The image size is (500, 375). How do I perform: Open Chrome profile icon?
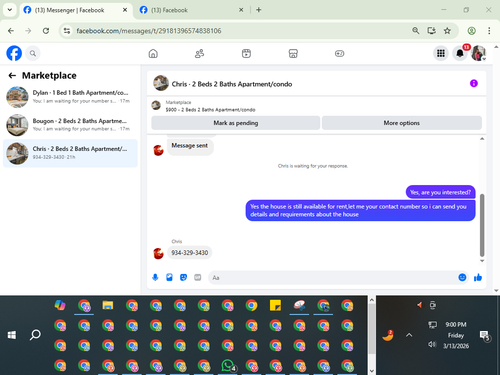click(x=471, y=31)
